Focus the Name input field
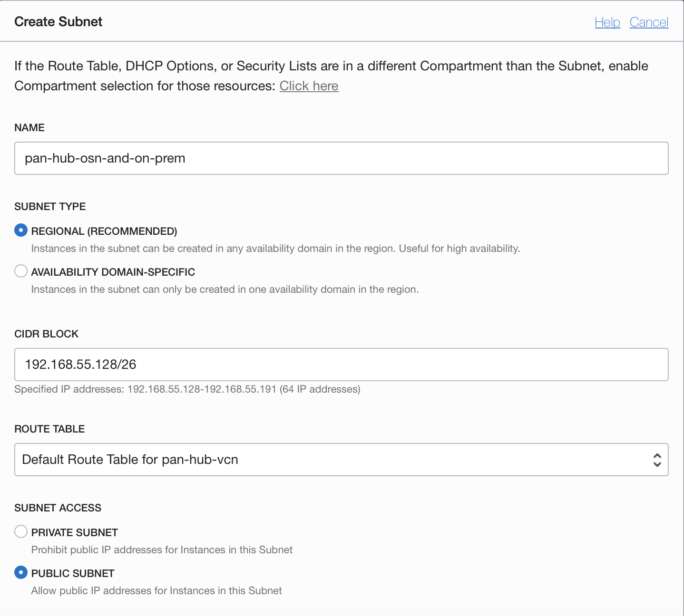 (x=341, y=158)
